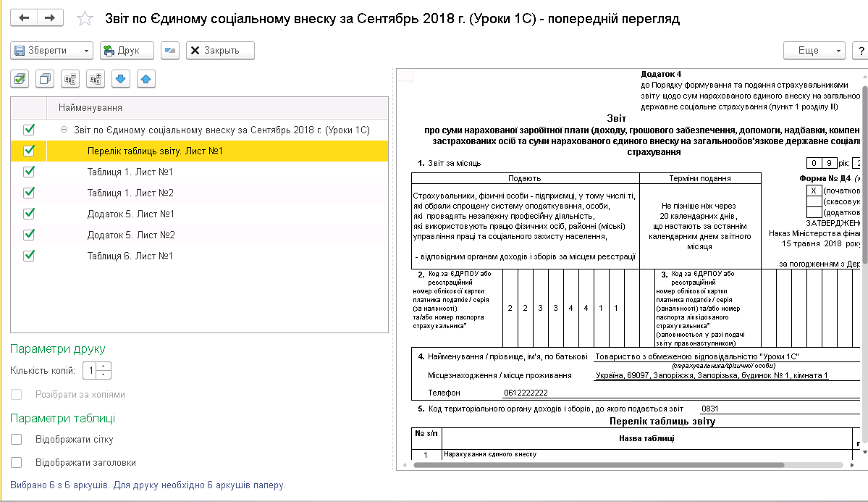Image resolution: width=868 pixels, height=502 pixels.
Task: Uncheck Таблиця 6. Лист №1 checkbox
Action: point(29,256)
